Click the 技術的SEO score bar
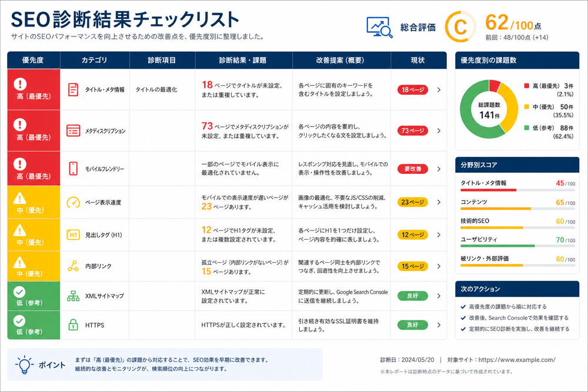Viewport: 588px width, 392px height. 517,227
